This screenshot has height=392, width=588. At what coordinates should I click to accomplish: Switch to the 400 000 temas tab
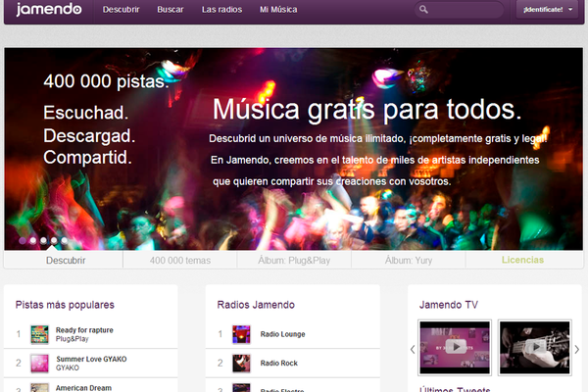pyautogui.click(x=180, y=260)
